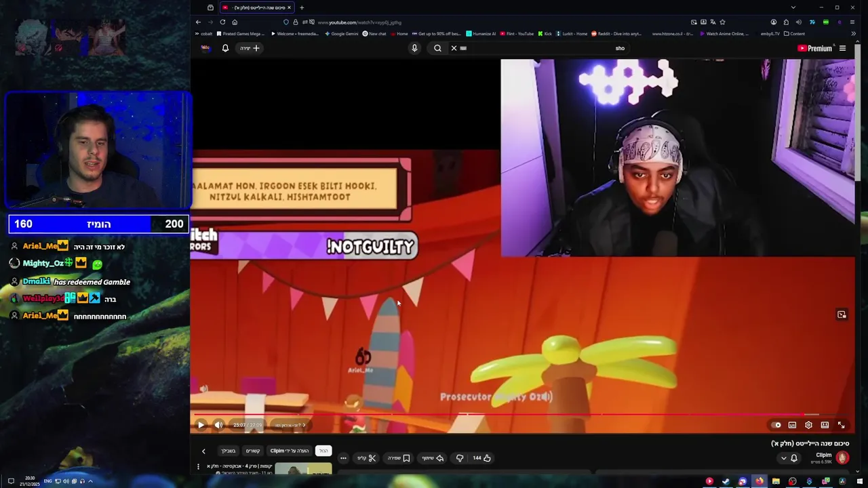
Task: Open a new browser tab
Action: pos(302,7)
